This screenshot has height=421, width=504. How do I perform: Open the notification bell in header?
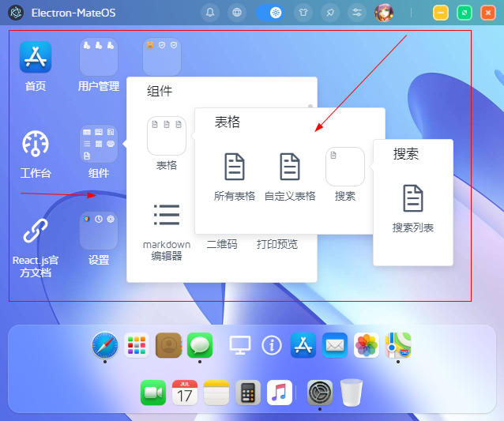tap(210, 13)
